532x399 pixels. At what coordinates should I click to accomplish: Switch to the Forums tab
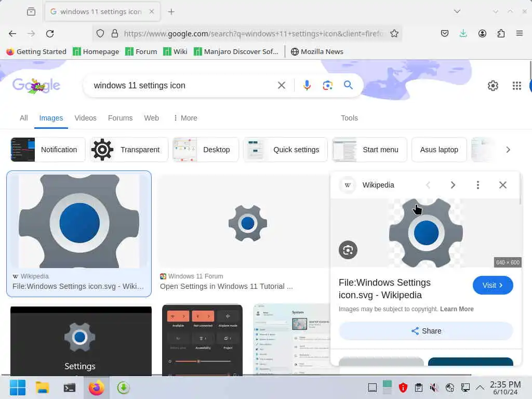[120, 118]
